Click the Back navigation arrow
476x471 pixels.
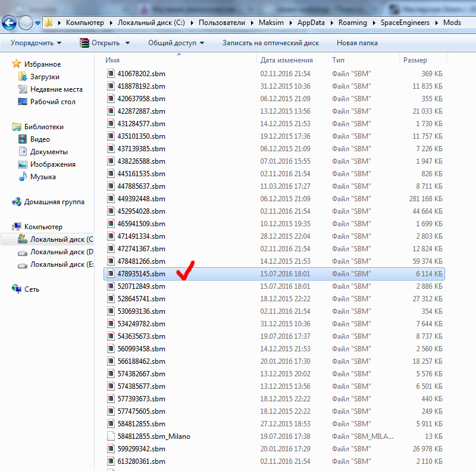[x=9, y=23]
